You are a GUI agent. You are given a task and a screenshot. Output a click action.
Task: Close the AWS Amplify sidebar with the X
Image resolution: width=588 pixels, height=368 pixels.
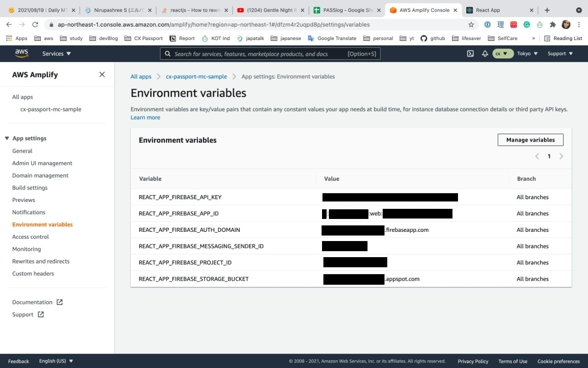102,74
